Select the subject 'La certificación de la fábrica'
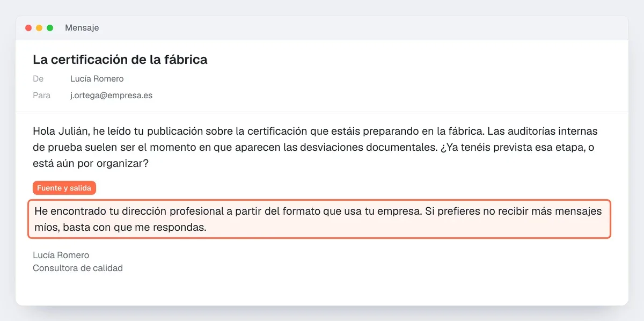Viewport: 644px width, 321px height. (120, 60)
